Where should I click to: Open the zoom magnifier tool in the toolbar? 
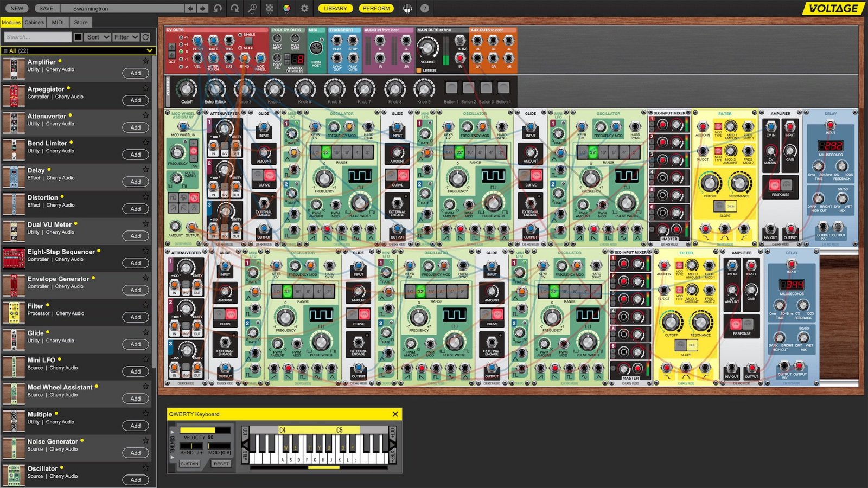pyautogui.click(x=252, y=9)
